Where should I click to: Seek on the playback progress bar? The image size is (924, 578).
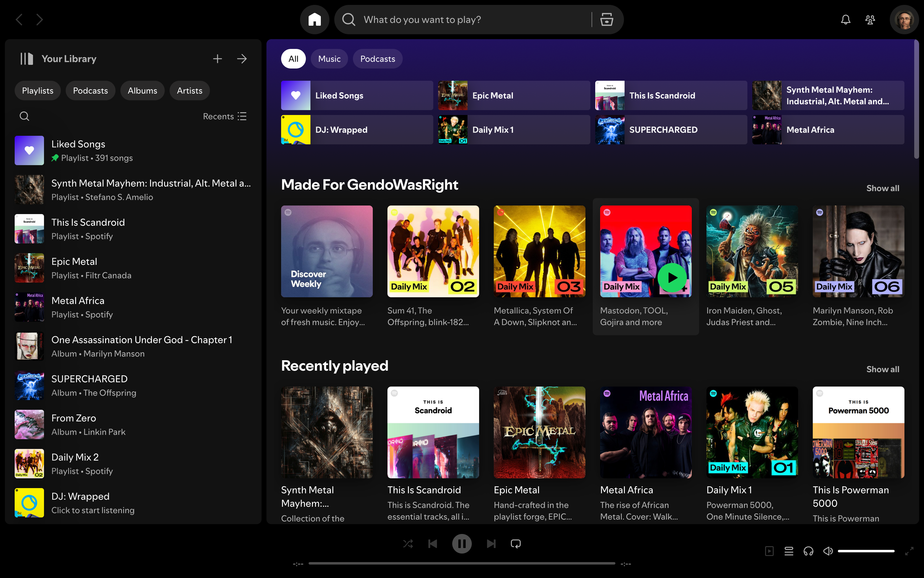tap(462, 563)
